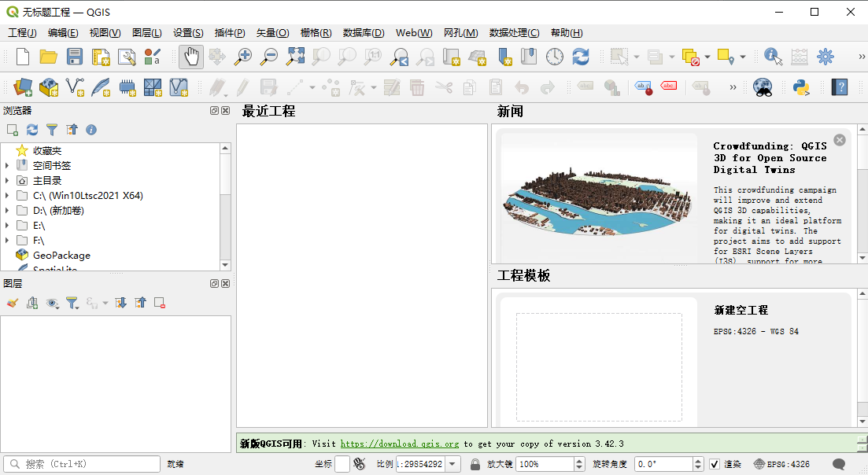Open the 插件(P) menu
The image size is (868, 475).
point(230,32)
